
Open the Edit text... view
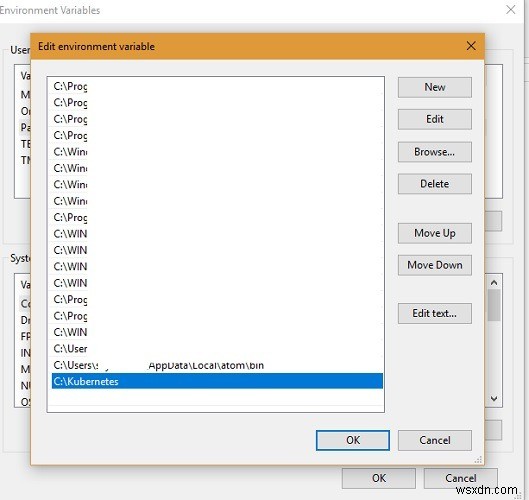coord(435,313)
